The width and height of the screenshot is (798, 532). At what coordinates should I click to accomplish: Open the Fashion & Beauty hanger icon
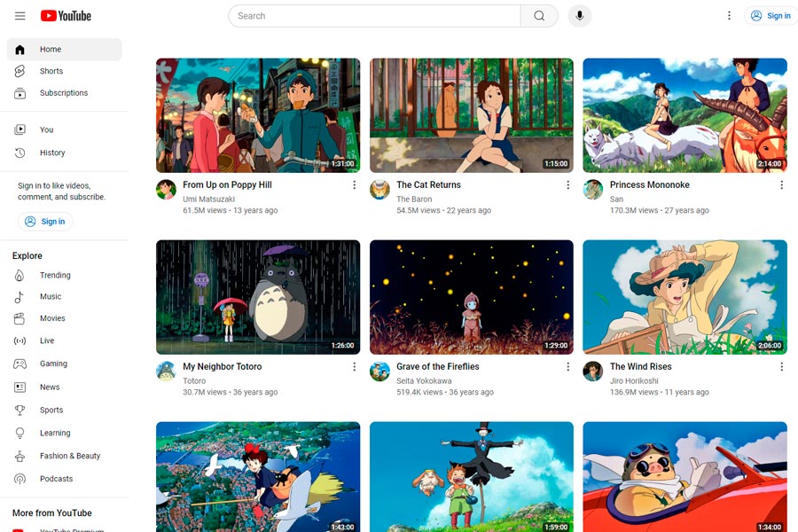pyautogui.click(x=20, y=456)
